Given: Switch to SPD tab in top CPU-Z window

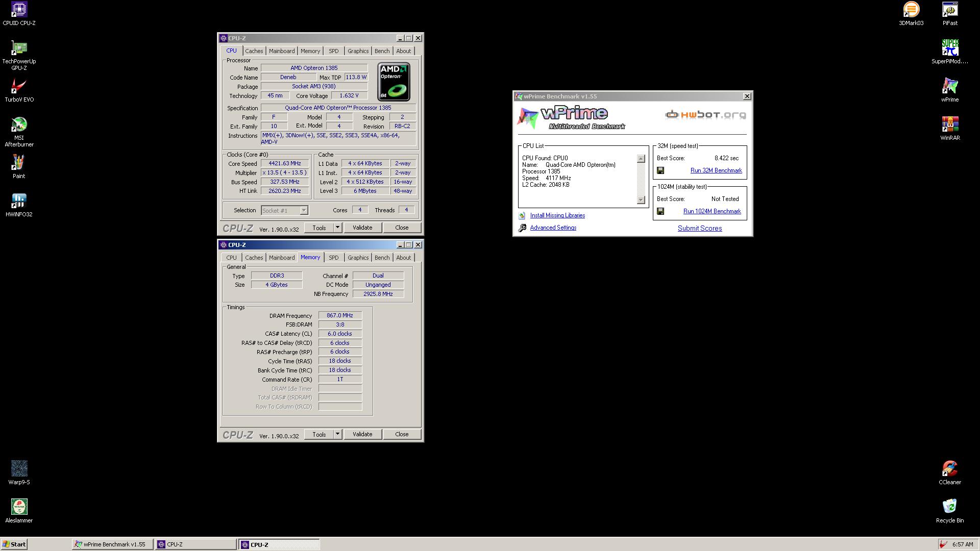Looking at the screenshot, I should 333,51.
